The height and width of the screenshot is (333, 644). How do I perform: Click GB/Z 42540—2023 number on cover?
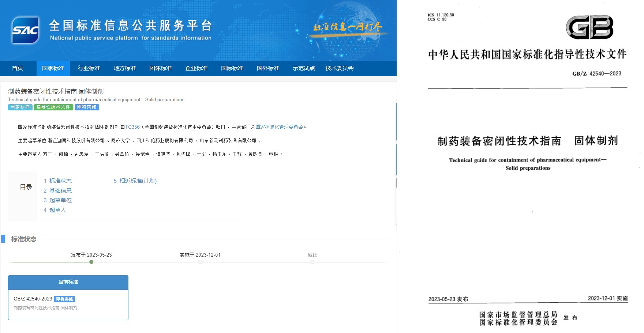(x=597, y=74)
